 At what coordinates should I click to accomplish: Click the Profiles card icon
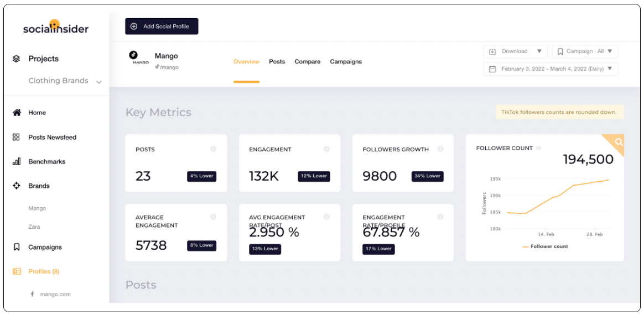point(17,271)
